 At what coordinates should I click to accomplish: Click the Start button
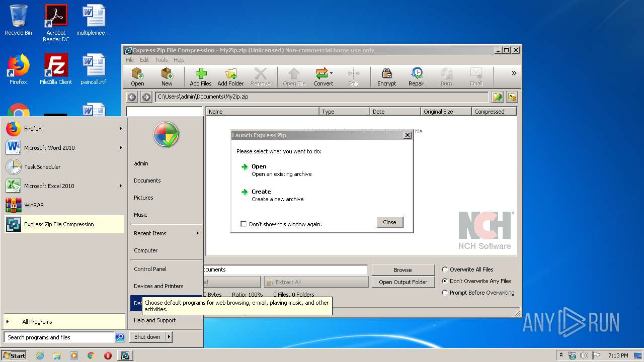click(14, 355)
